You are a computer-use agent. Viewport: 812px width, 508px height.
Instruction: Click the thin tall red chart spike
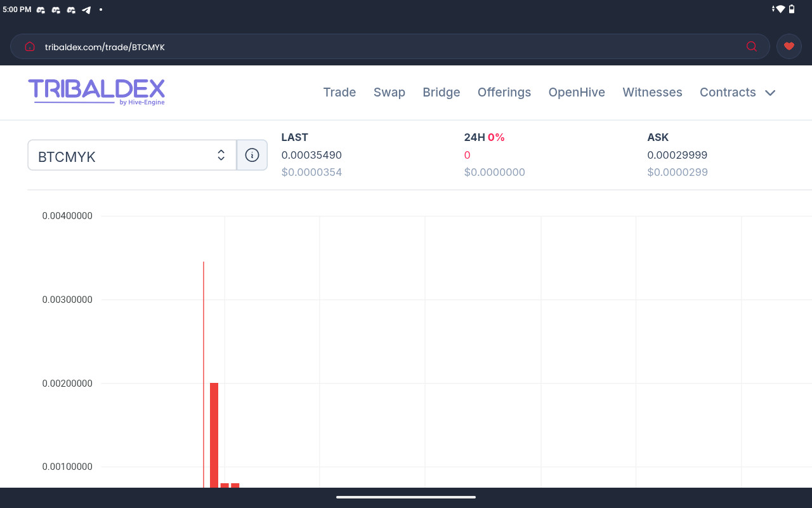click(204, 375)
